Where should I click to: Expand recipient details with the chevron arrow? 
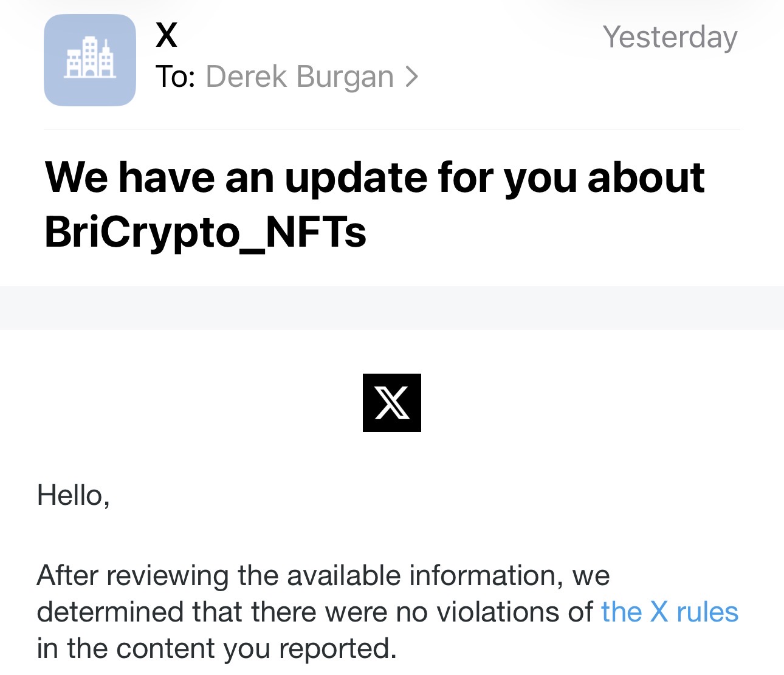412,77
